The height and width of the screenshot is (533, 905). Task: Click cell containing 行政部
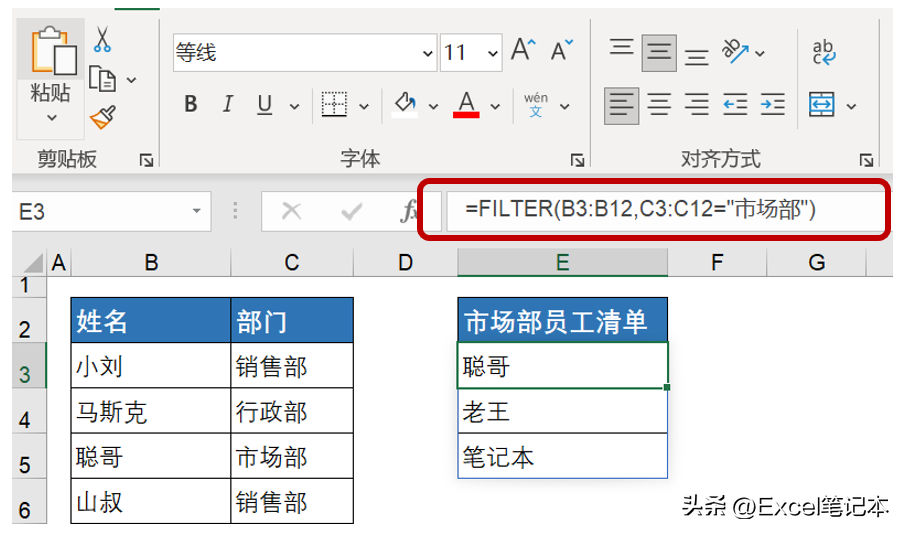[292, 411]
